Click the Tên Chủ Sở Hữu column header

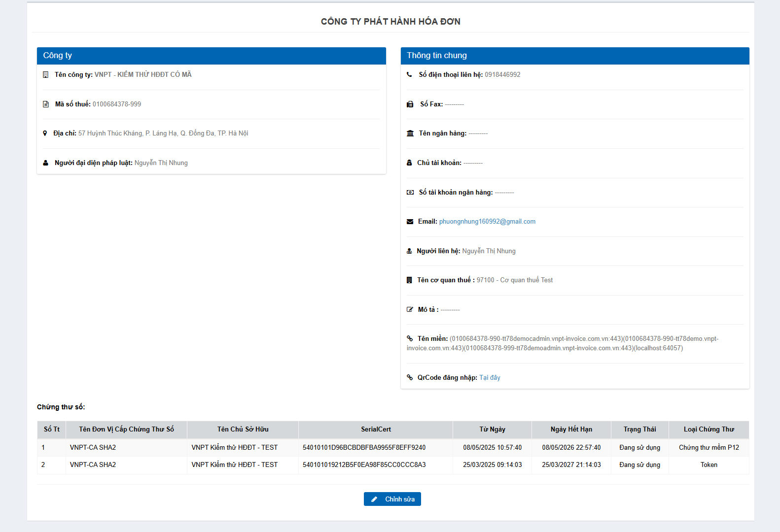(243, 430)
